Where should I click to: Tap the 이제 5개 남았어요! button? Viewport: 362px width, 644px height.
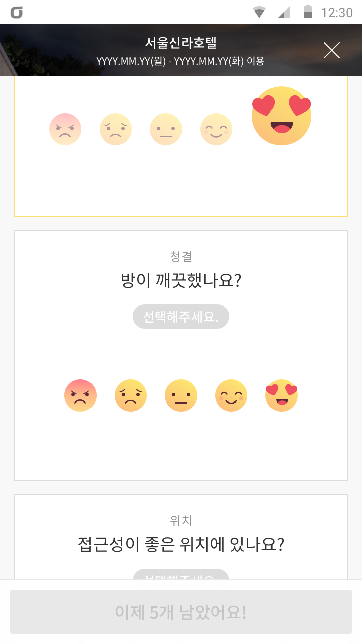(181, 612)
